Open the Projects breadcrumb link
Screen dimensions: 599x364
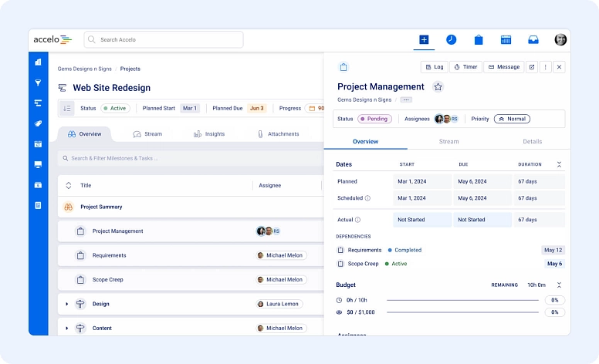pyautogui.click(x=130, y=69)
